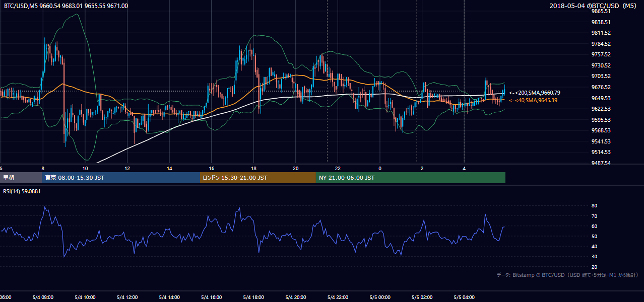The height and width of the screenshot is (302, 644).
Task: Click RSI axis level 20
Action: tap(594, 267)
